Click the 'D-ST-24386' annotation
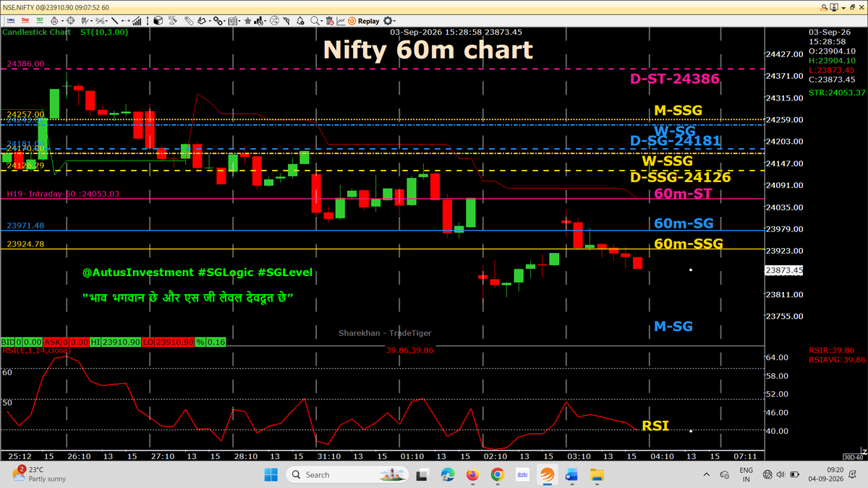This screenshot has height=488, width=868. [x=674, y=78]
